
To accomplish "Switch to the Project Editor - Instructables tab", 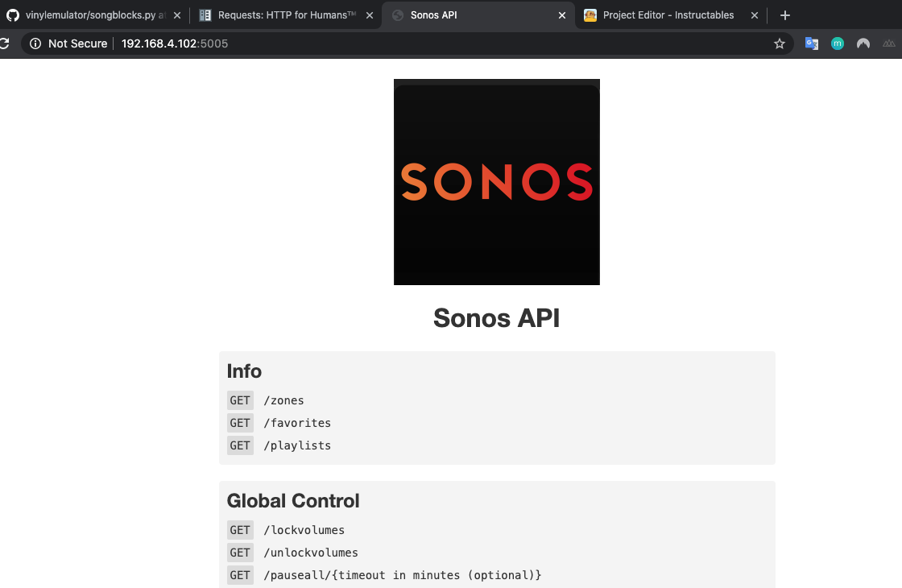I will (x=668, y=14).
